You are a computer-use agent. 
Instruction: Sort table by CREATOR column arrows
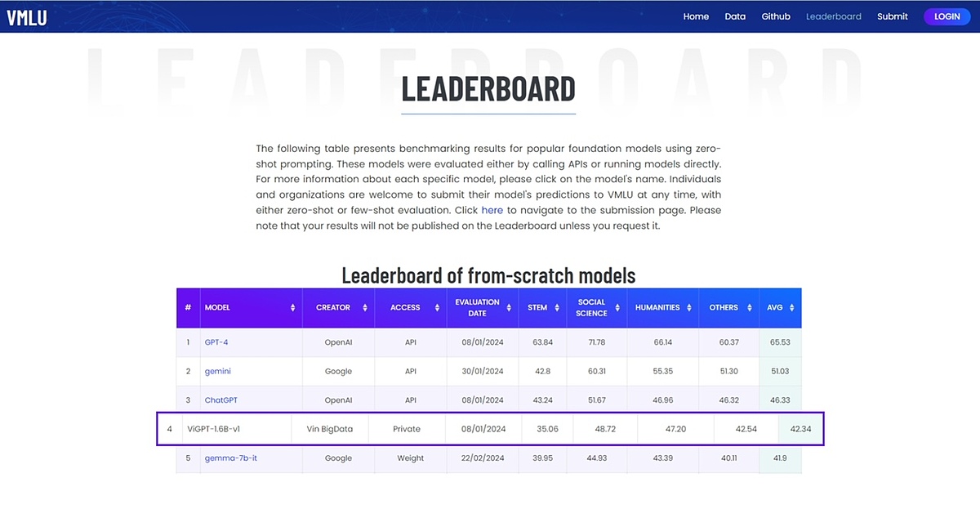(364, 308)
